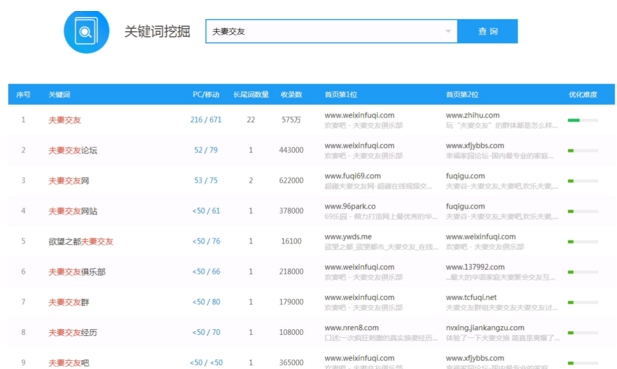Open keyword 夫妻交友俱乐部 in row 6
Viewport: 617px width, 369px height.
tap(77, 271)
